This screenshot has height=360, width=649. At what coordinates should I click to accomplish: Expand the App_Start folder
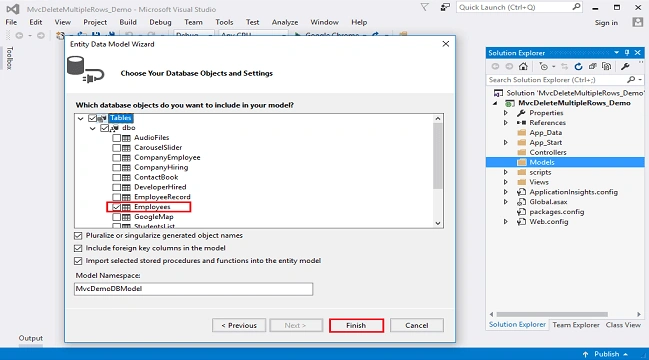tap(505, 142)
